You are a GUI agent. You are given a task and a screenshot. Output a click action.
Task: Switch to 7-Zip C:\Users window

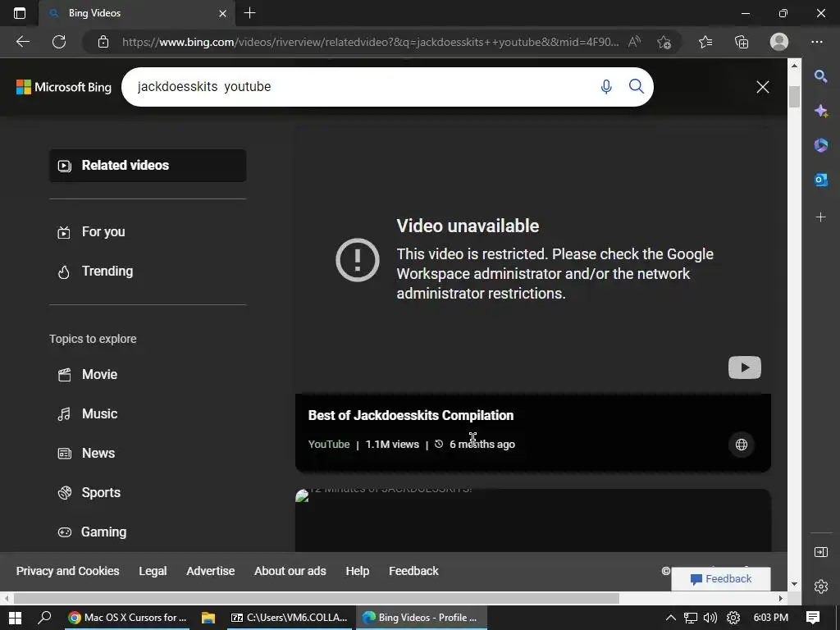290,618
